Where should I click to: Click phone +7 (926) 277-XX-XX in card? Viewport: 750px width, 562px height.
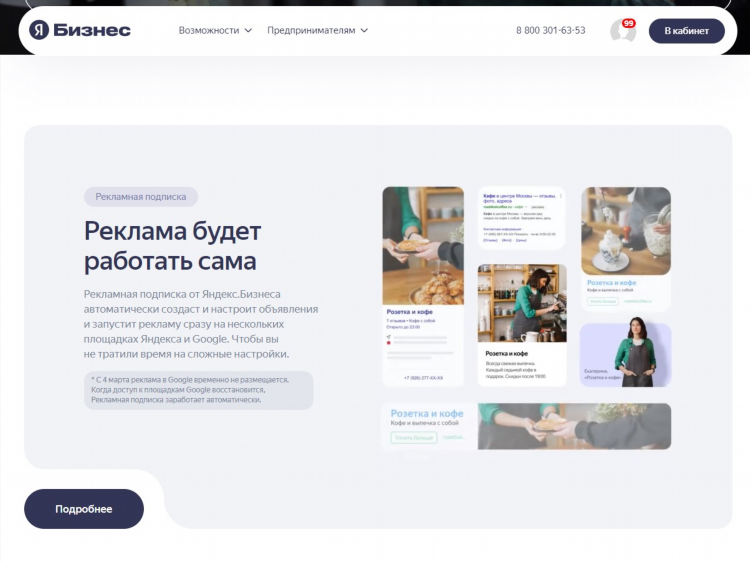pos(423,378)
